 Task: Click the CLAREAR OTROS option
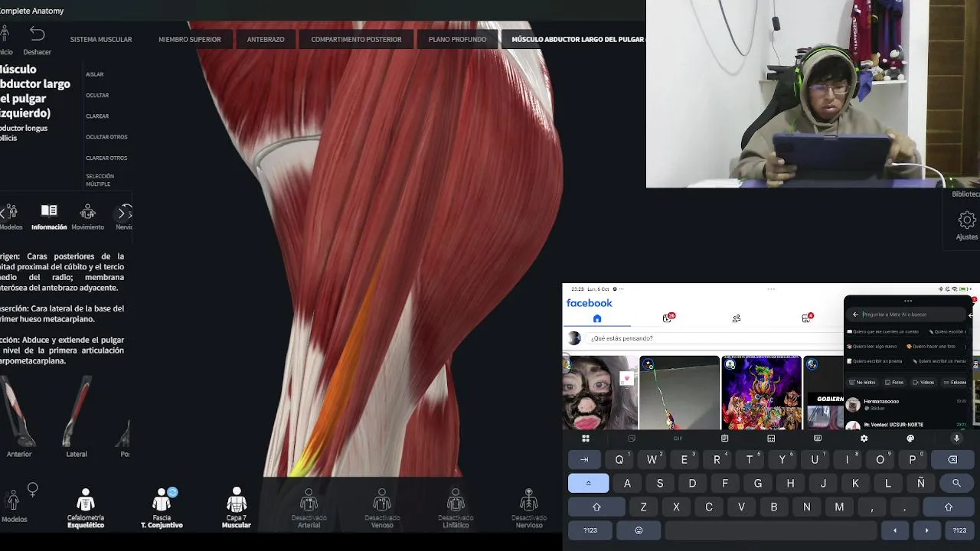pyautogui.click(x=106, y=158)
